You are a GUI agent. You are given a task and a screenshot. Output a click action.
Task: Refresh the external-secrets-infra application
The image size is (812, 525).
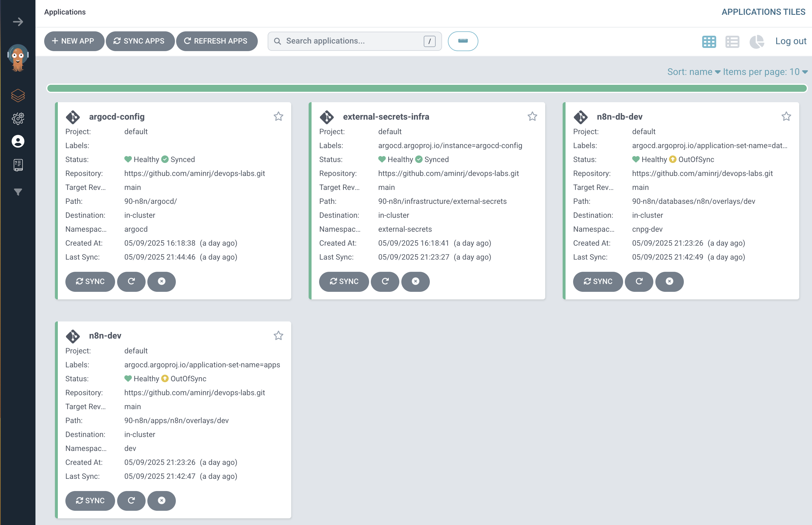point(385,281)
